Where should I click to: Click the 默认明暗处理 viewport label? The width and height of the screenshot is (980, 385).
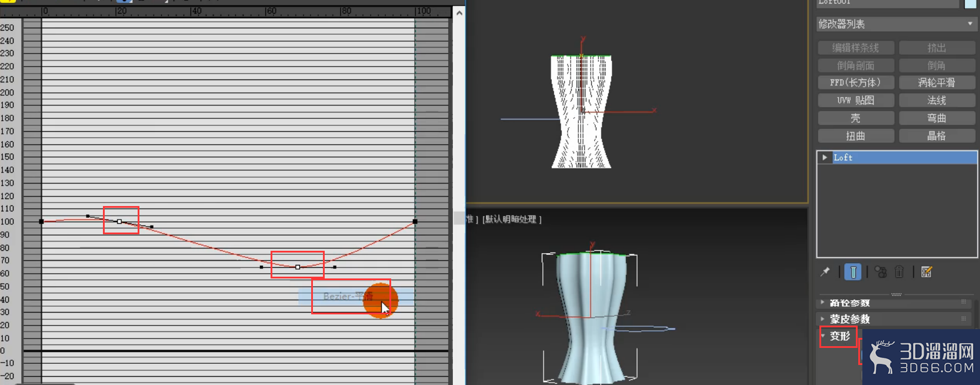(x=512, y=219)
